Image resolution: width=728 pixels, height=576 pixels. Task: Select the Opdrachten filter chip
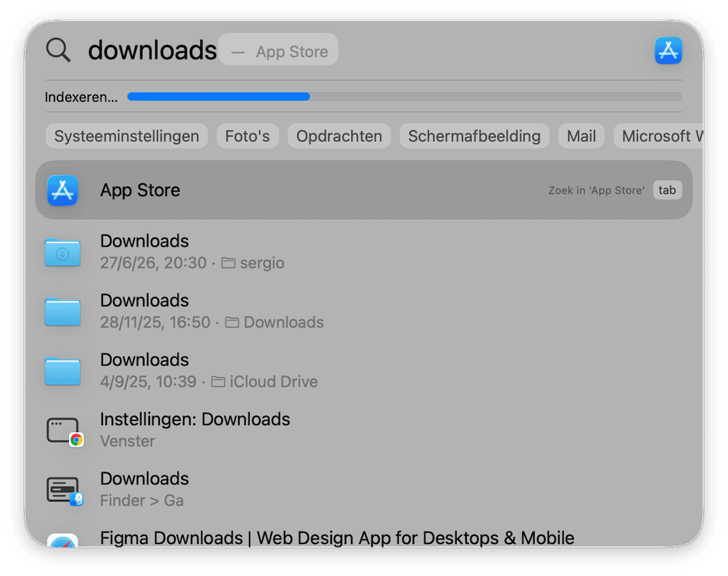(x=339, y=136)
